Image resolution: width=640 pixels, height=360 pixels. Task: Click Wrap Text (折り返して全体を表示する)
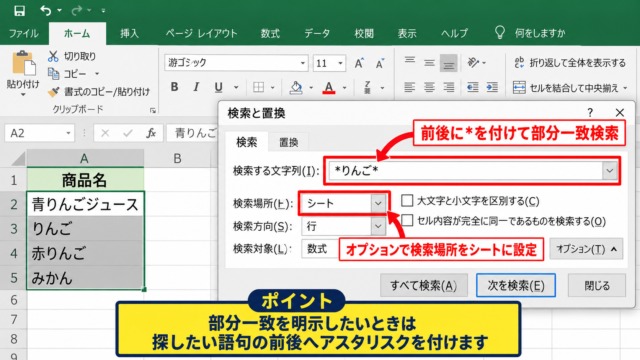click(x=570, y=63)
